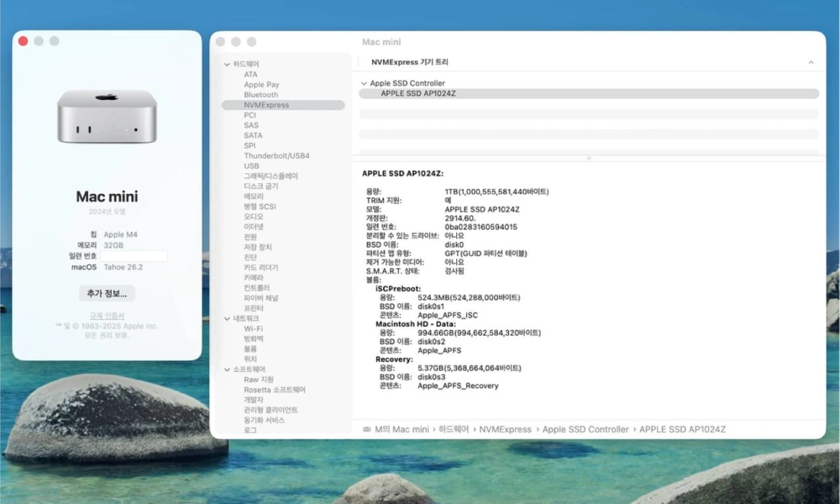
Task: Collapse the 소프트웨어 section in sidebar
Action: [x=227, y=370]
